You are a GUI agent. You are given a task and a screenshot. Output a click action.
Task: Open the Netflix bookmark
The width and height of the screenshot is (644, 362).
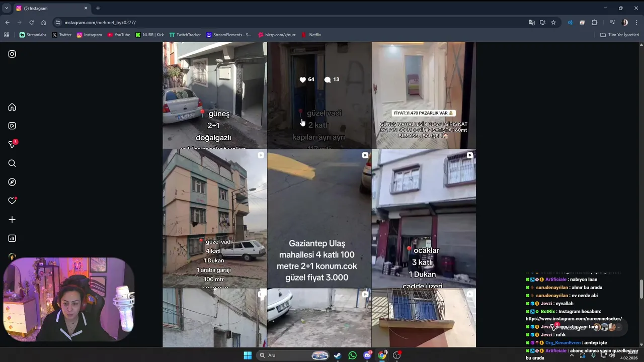click(311, 35)
